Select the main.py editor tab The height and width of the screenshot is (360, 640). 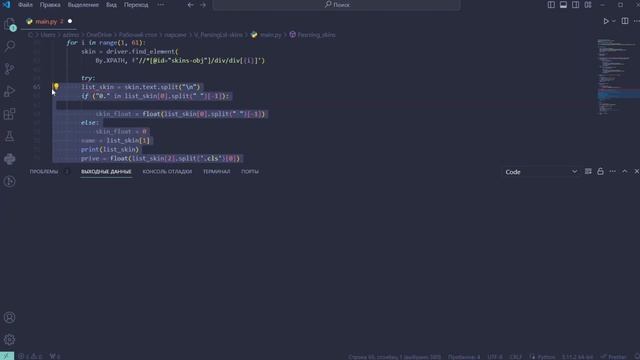point(49,21)
